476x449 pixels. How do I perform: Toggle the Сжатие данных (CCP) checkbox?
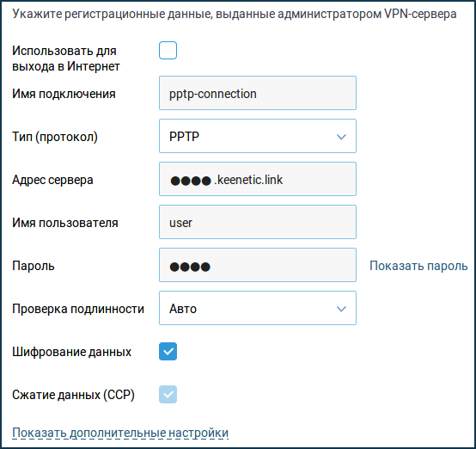(168, 395)
